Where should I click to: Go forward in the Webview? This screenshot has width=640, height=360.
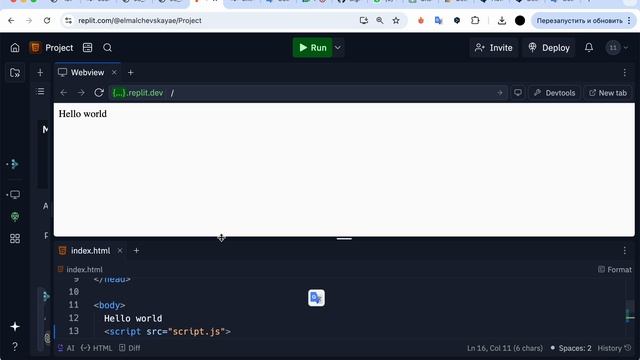pos(81,93)
